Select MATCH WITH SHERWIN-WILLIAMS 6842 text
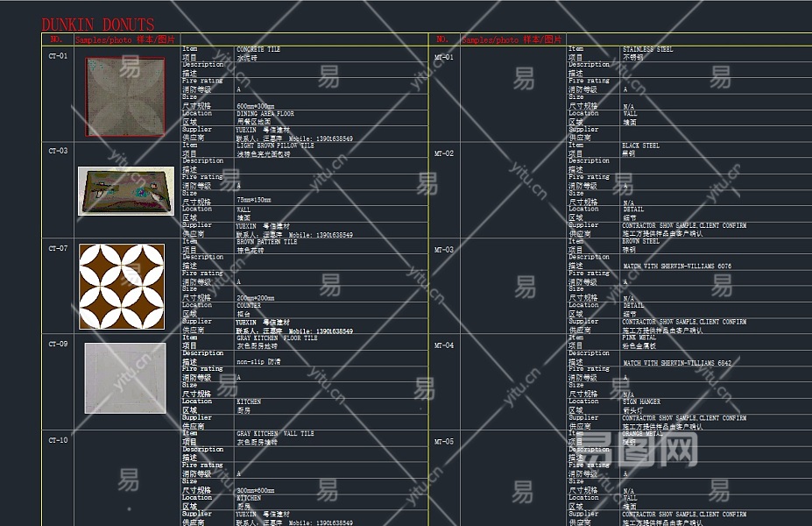Image resolution: width=812 pixels, height=526 pixels. [x=677, y=363]
